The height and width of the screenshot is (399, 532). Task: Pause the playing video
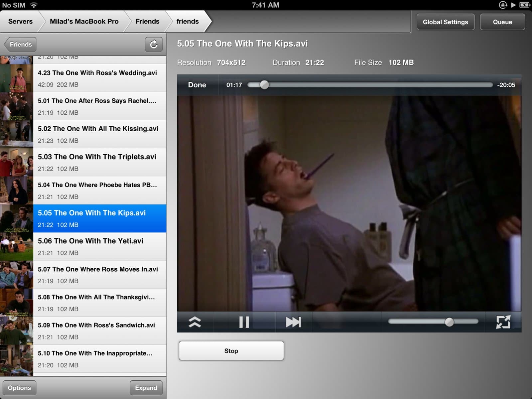(244, 322)
